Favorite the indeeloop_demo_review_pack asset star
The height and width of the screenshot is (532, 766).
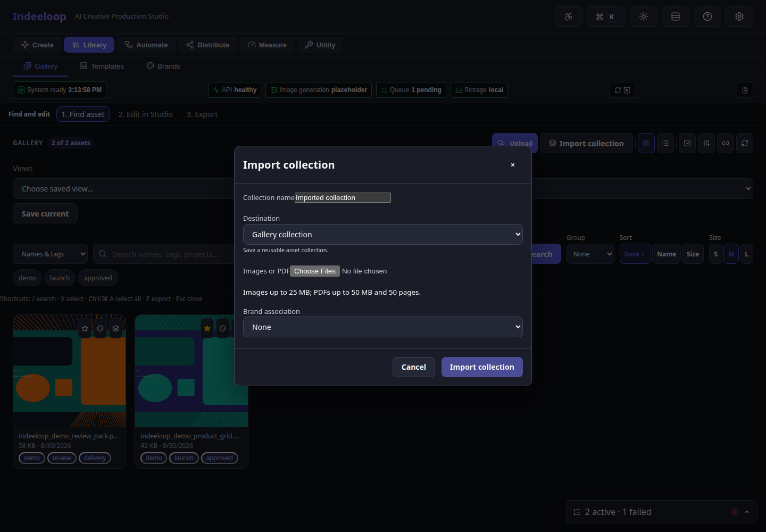click(85, 328)
